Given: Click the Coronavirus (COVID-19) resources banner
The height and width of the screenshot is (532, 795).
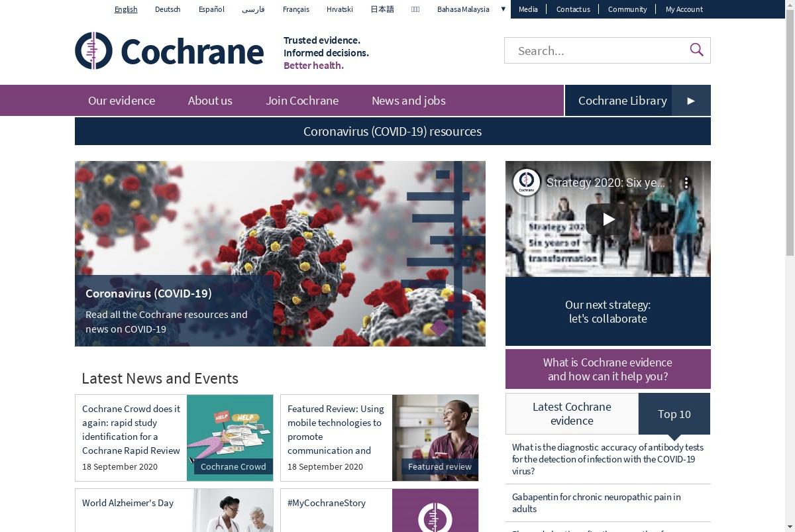Looking at the screenshot, I should (x=393, y=131).
